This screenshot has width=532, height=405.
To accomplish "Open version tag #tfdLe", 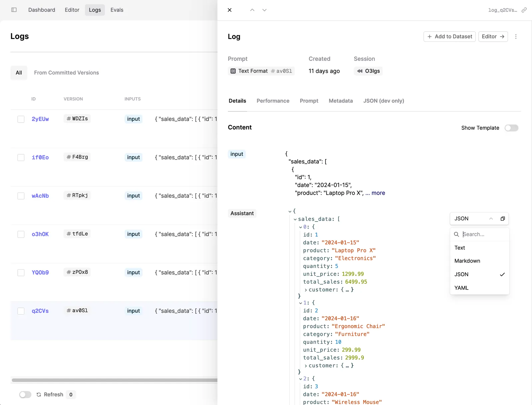I will click(x=77, y=234).
